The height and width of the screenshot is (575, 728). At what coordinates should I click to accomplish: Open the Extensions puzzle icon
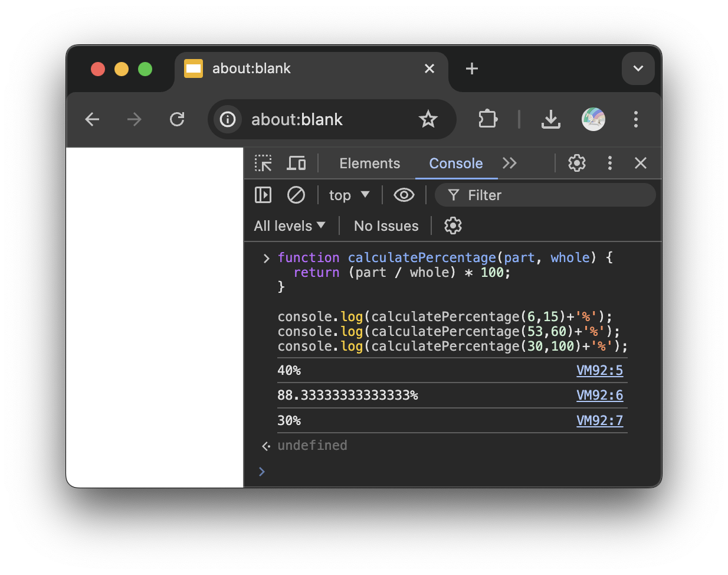[x=488, y=119]
